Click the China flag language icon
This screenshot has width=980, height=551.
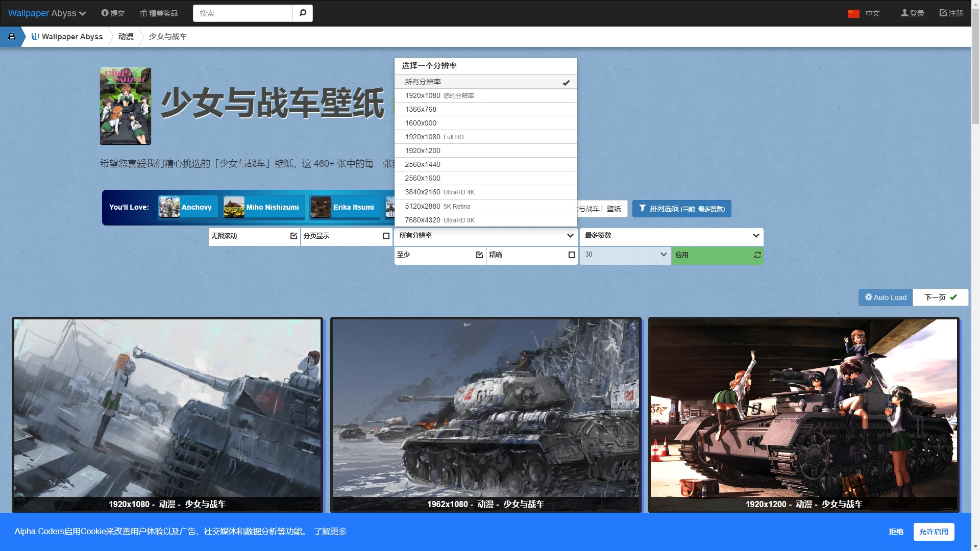point(853,13)
